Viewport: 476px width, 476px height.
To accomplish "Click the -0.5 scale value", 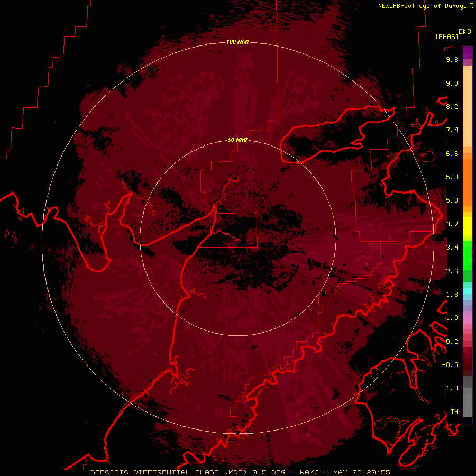I will pyautogui.click(x=450, y=365).
